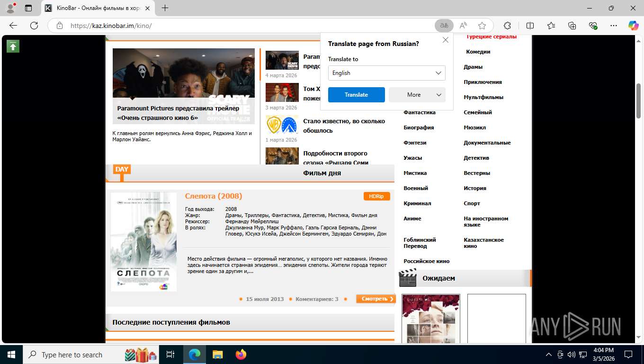Screen dimensions: 644x364
Task: Select Мультфильмы genre
Action: pyautogui.click(x=483, y=97)
